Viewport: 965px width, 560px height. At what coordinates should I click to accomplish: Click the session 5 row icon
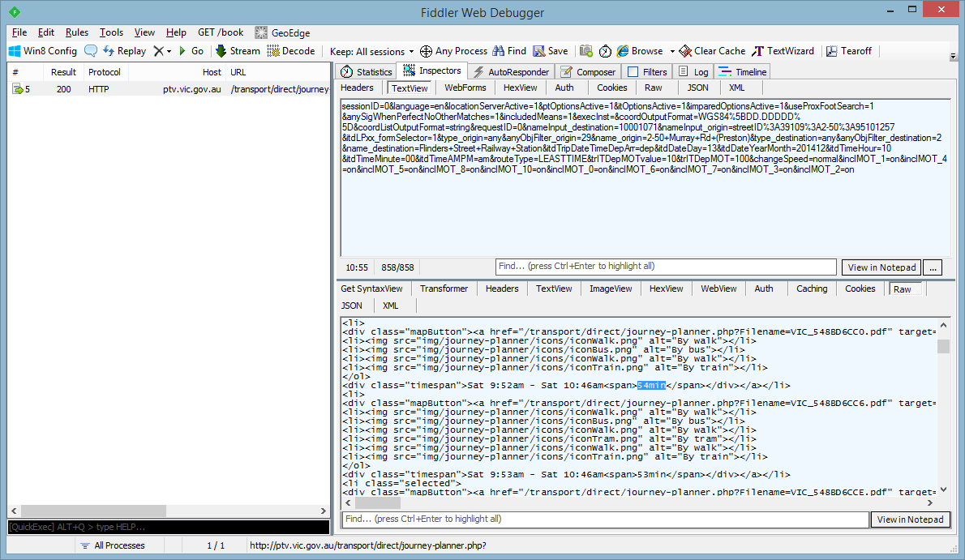point(18,89)
